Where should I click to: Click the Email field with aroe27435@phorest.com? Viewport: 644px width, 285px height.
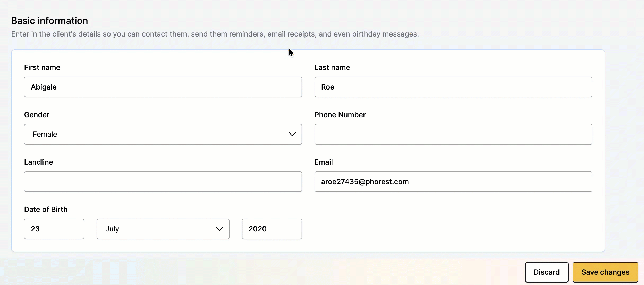point(453,182)
